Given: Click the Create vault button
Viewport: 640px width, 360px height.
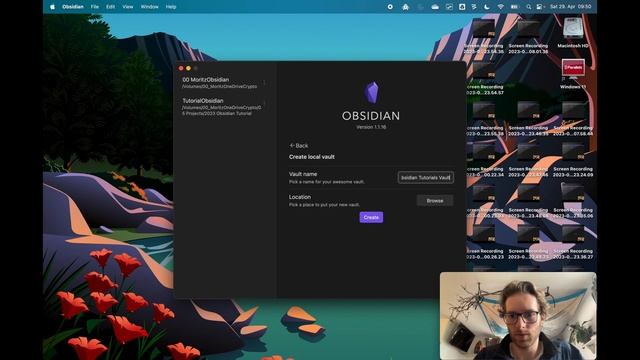Looking at the screenshot, I should pyautogui.click(x=371, y=217).
